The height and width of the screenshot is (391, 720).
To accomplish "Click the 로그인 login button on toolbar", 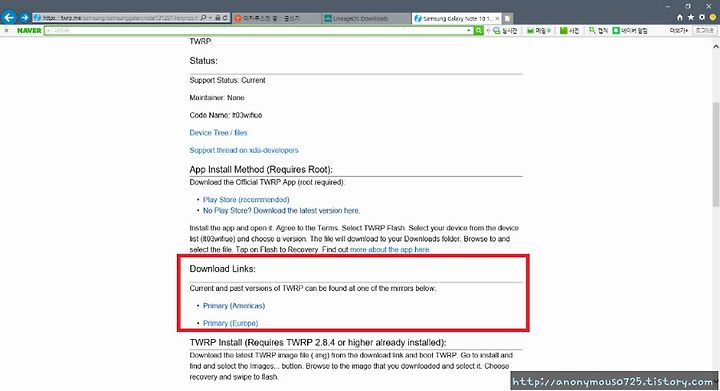I will (704, 31).
